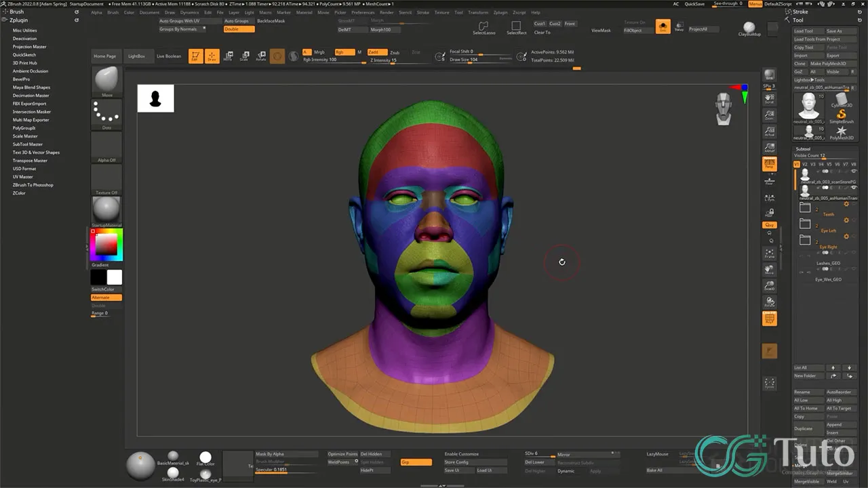Select the Move brush thumbnail
The height and width of the screenshot is (488, 868).
(106, 81)
